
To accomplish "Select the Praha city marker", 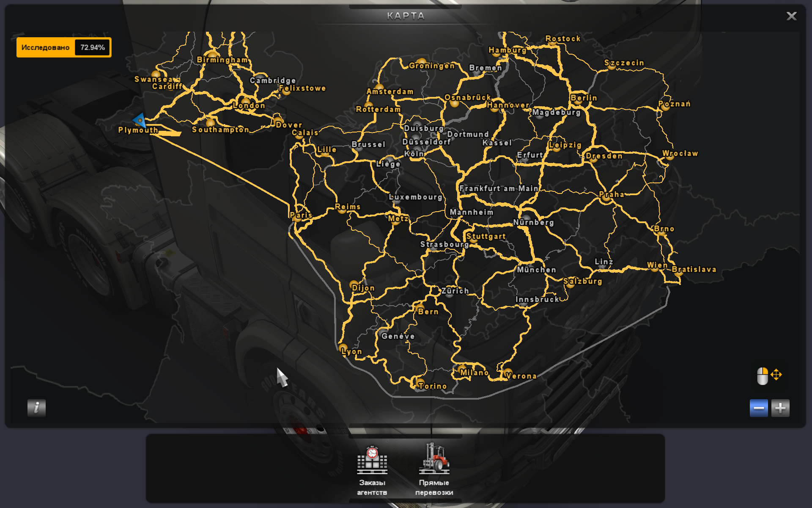I will (606, 198).
